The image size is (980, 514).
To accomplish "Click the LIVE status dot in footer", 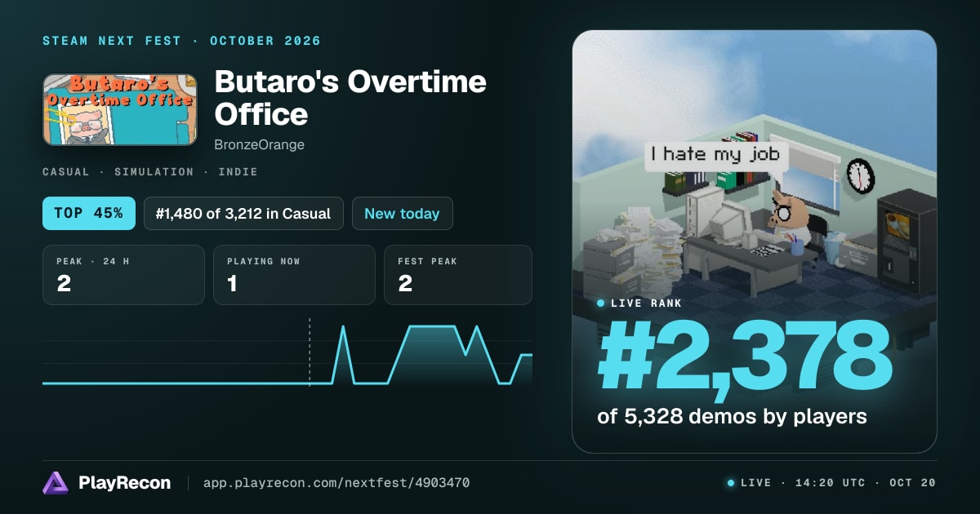I will pyautogui.click(x=731, y=483).
